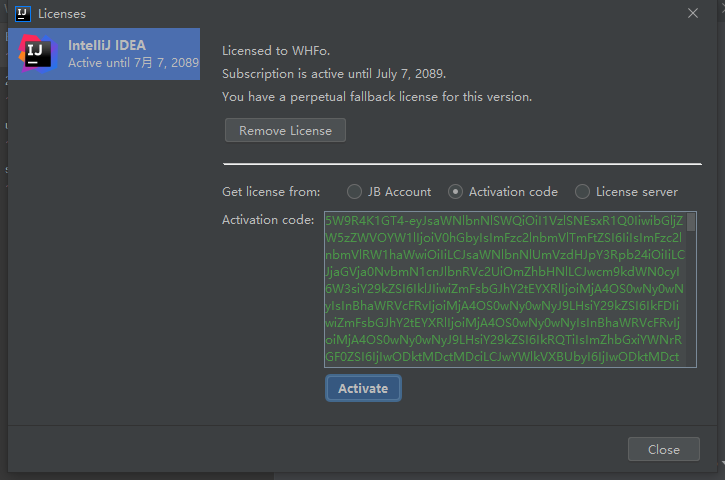Click the 'Active until 7月 7, 2089' text
Image resolution: width=725 pixels, height=480 pixels.
[133, 63]
